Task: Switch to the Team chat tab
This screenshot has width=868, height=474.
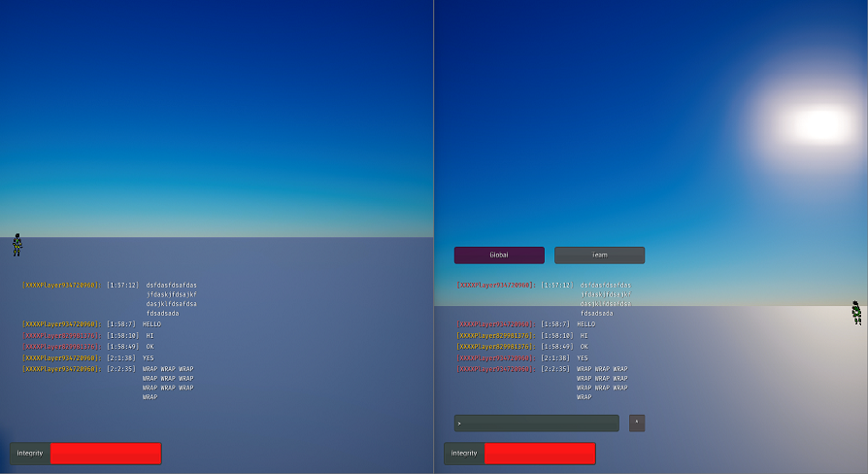Action: [x=599, y=255]
